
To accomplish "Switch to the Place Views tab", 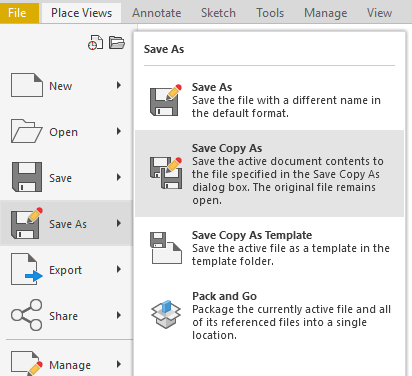I will pos(81,13).
